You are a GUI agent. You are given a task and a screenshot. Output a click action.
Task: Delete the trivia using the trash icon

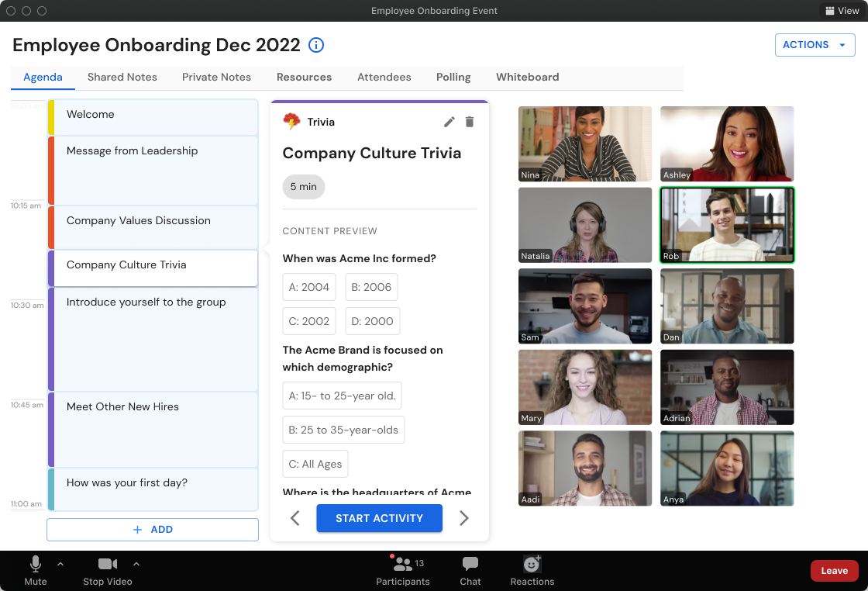pyautogui.click(x=470, y=122)
